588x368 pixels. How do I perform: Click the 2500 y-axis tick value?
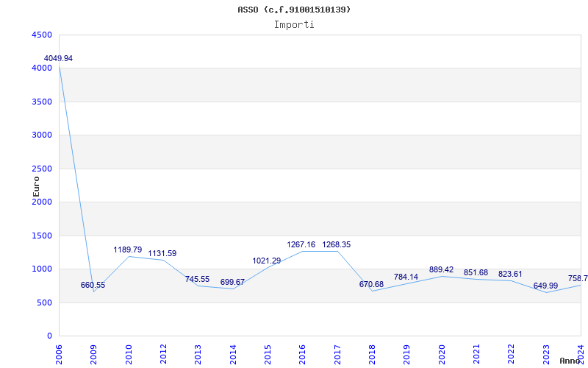43,169
